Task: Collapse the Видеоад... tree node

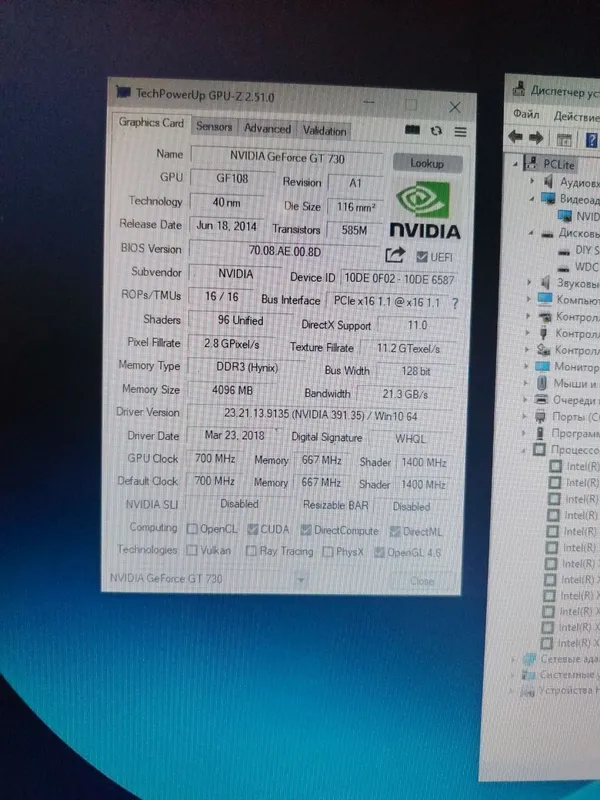Action: coord(532,198)
